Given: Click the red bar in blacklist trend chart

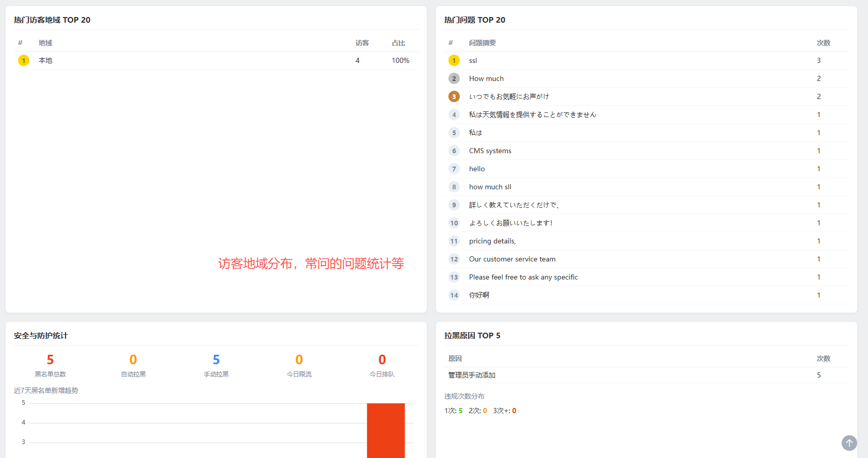Looking at the screenshot, I should pyautogui.click(x=385, y=431).
